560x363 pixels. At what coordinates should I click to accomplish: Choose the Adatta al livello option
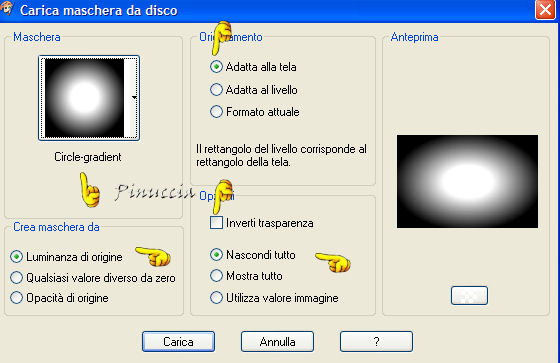(x=216, y=90)
